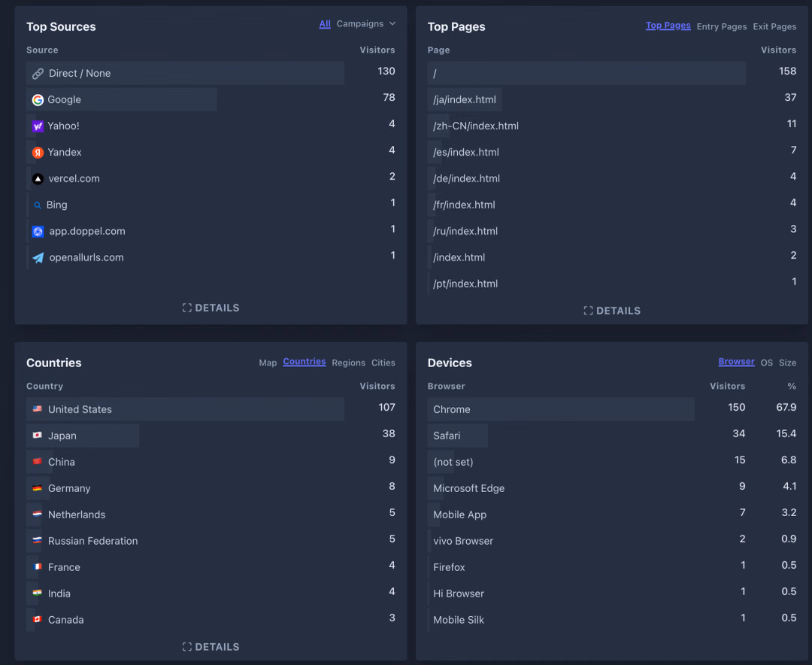The image size is (812, 665).
Task: Click the Direct / None link icon
Action: pyautogui.click(x=38, y=74)
